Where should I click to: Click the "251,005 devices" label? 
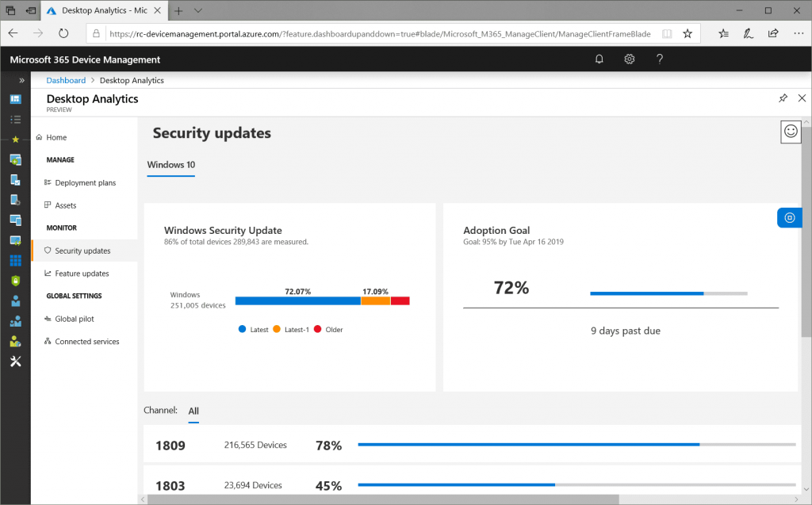(x=197, y=305)
